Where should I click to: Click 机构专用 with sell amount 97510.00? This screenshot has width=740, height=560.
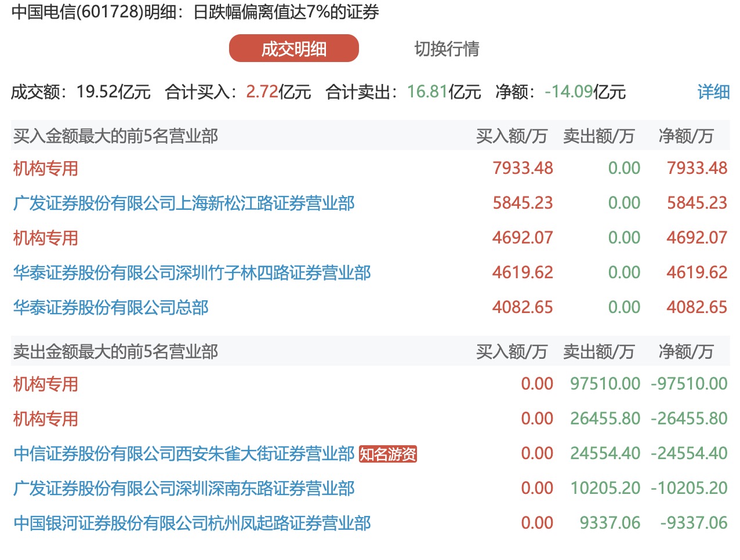pyautogui.click(x=46, y=384)
